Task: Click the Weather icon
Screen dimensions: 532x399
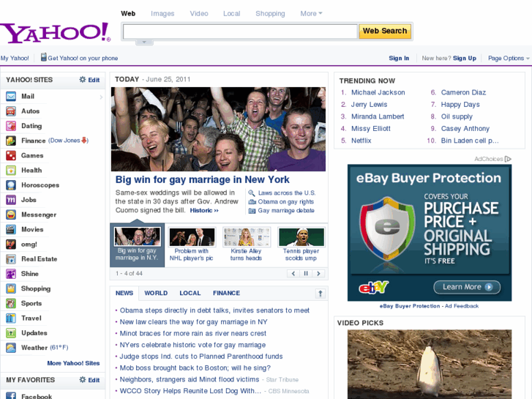Action: (x=11, y=348)
